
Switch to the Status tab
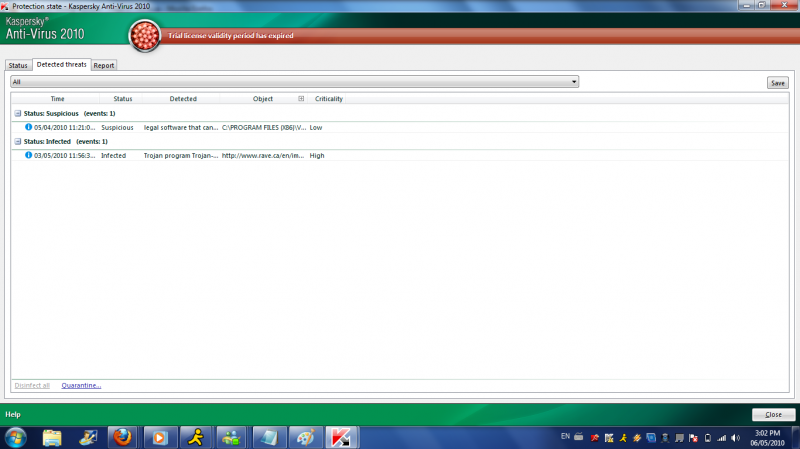click(x=18, y=65)
